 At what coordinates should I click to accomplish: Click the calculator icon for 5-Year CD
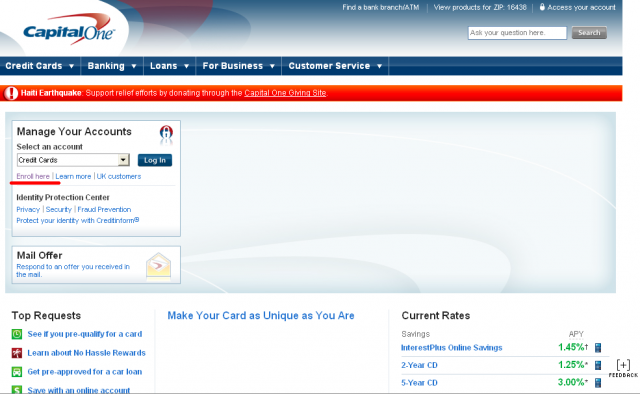[x=598, y=383]
